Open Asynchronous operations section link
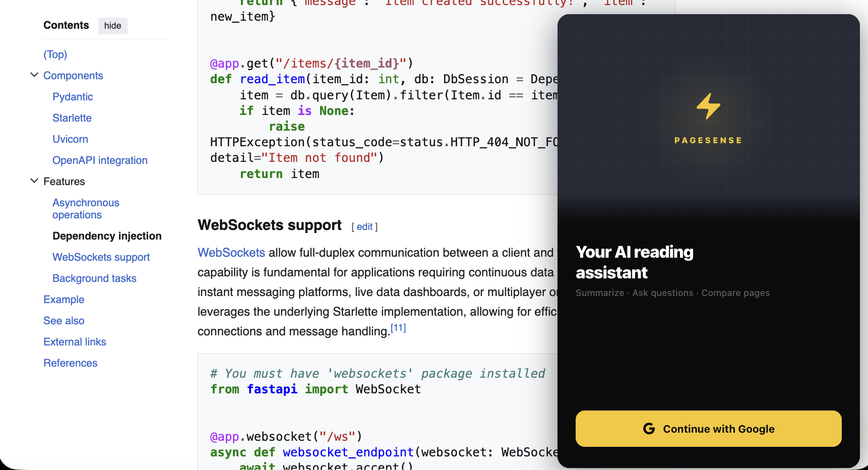Screen dimensions: 868x470 pyautogui.click(x=86, y=209)
